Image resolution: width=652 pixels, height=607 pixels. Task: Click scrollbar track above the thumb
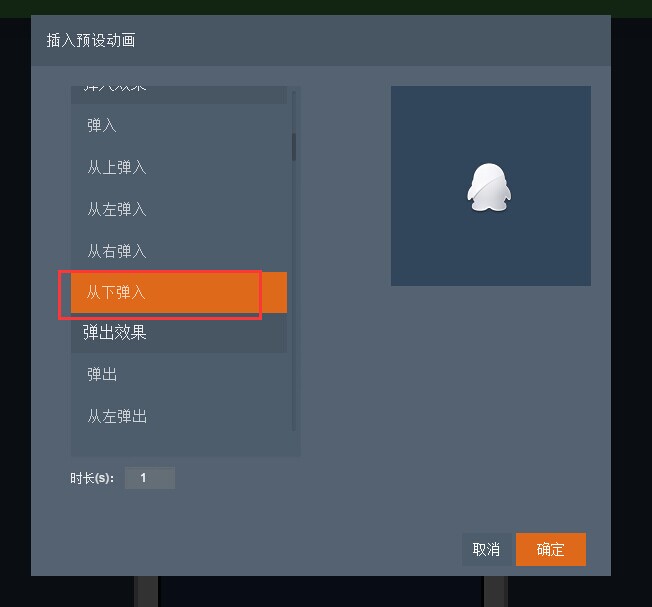pos(294,111)
